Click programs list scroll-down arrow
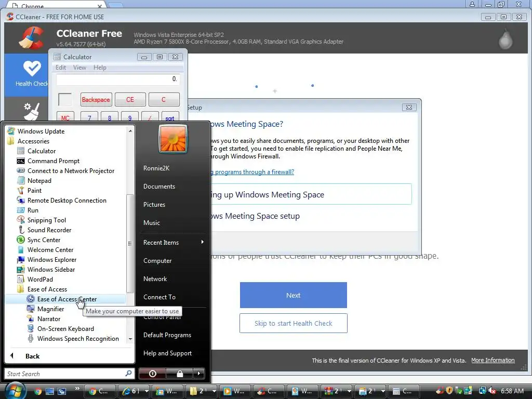The width and height of the screenshot is (532, 399). [130, 339]
